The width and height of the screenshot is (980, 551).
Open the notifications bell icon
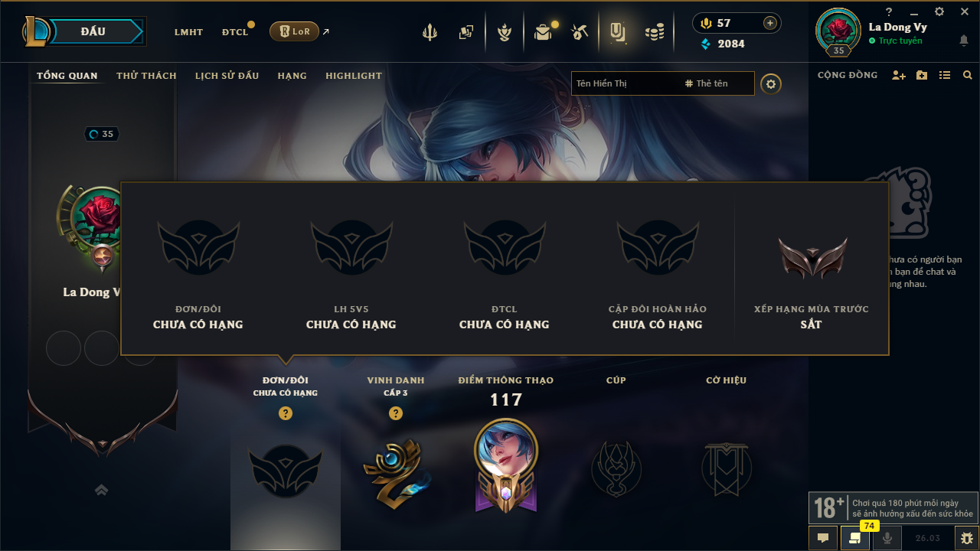click(x=963, y=41)
